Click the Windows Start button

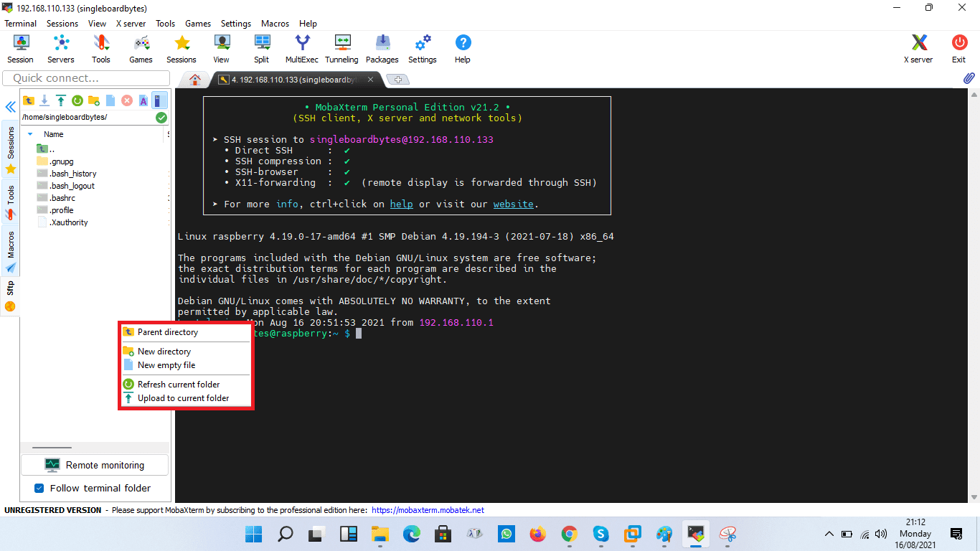click(x=253, y=534)
